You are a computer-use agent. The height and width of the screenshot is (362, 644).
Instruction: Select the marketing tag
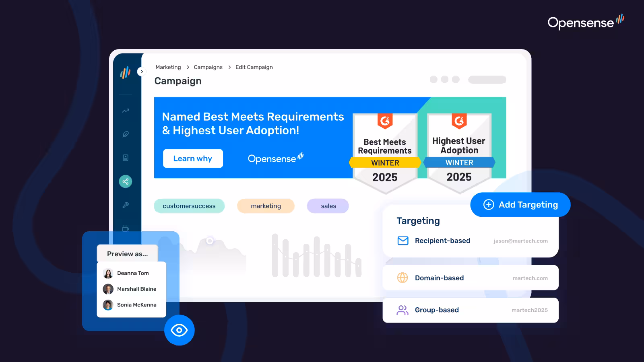tap(266, 206)
